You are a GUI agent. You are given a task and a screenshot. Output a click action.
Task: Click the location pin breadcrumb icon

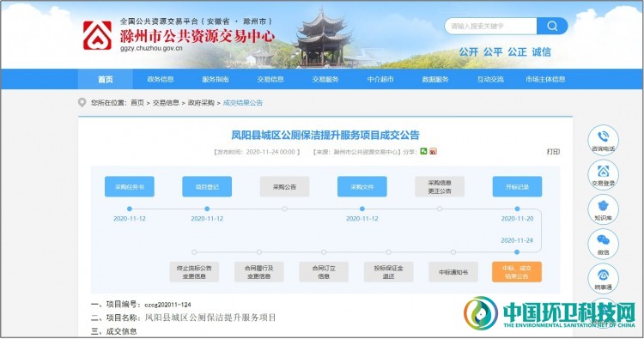(x=82, y=103)
